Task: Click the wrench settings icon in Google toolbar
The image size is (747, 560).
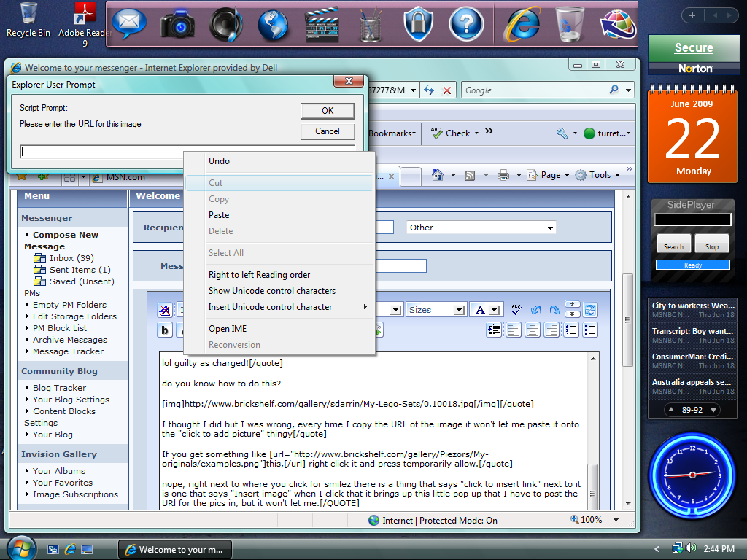Action: click(x=562, y=133)
